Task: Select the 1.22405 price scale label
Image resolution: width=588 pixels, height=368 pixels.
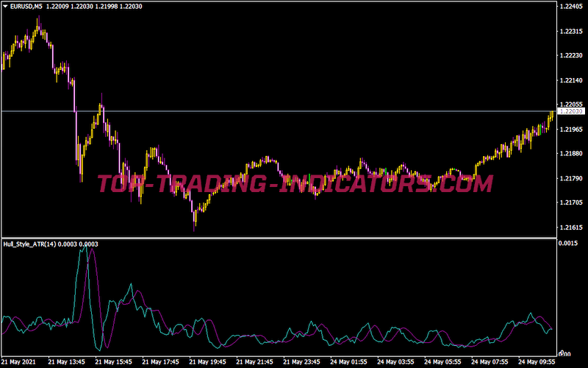Action: (570, 7)
